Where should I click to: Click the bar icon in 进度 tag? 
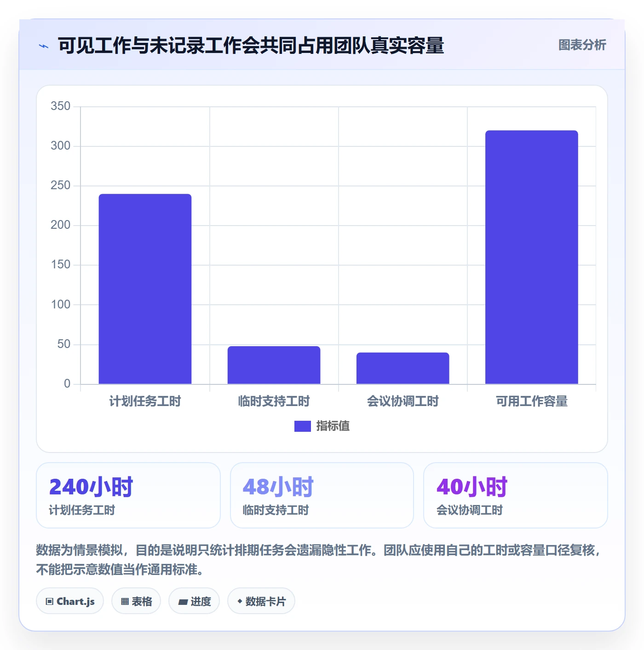coord(183,602)
